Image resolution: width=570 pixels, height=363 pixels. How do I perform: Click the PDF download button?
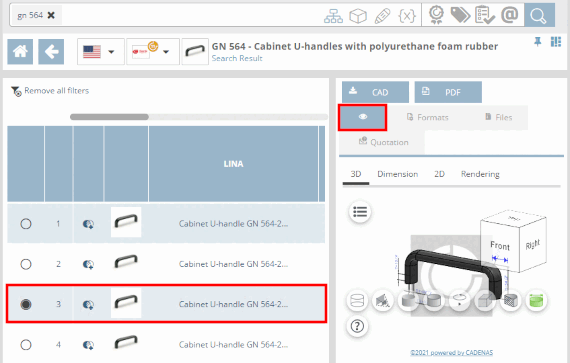click(448, 92)
